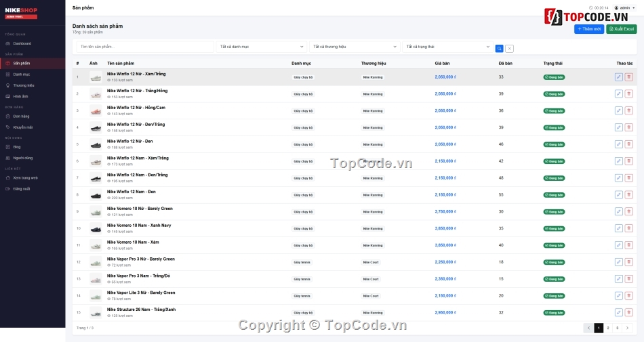Click Giá bán column header
The width and height of the screenshot is (644, 342).
pos(442,64)
